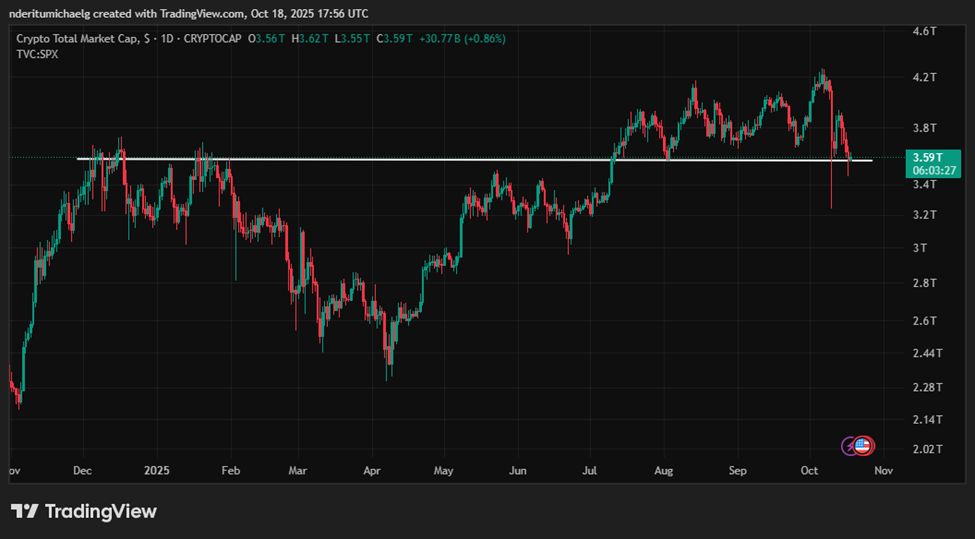The height and width of the screenshot is (539, 975).
Task: Click the Apr label on time axis
Action: point(371,471)
